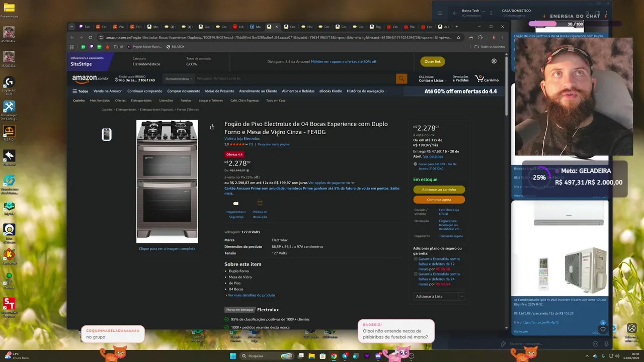Open eBooks Kindle
644x362 pixels.
pyautogui.click(x=331, y=91)
